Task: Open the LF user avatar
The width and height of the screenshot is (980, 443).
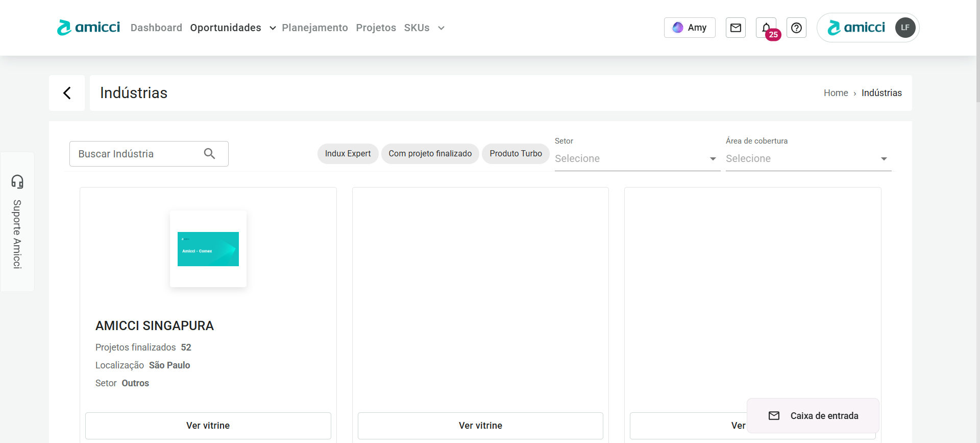Action: click(x=905, y=28)
